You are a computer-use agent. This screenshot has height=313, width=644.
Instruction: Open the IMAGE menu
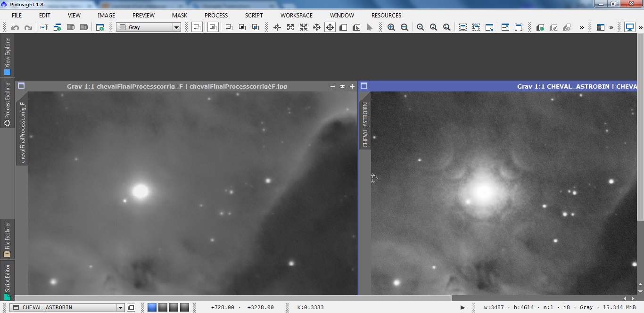coord(106,15)
